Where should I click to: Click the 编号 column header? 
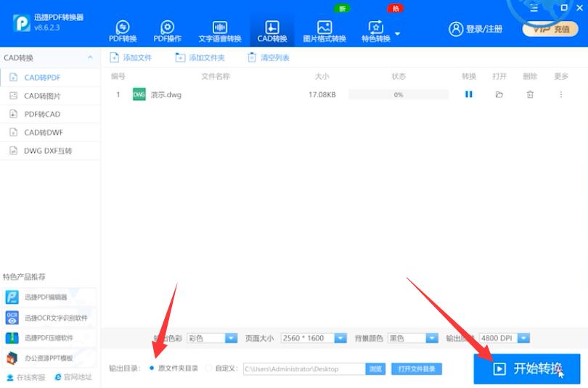click(118, 76)
